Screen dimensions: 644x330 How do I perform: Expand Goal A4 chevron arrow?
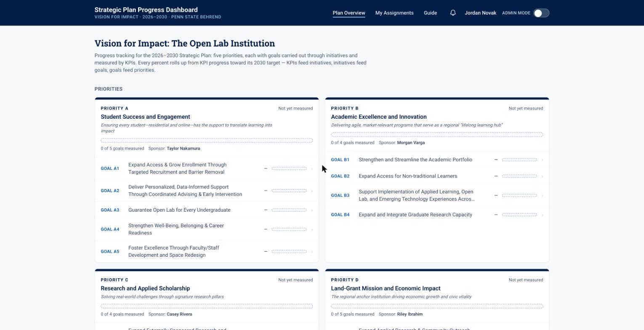coord(312,229)
